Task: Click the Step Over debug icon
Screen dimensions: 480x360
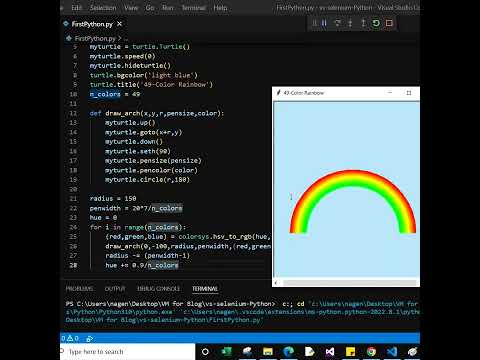Action: point(337,23)
